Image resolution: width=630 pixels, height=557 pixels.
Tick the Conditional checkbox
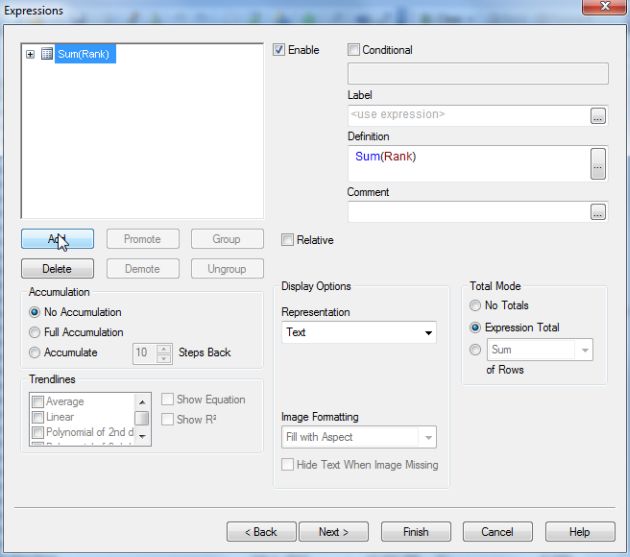[354, 50]
